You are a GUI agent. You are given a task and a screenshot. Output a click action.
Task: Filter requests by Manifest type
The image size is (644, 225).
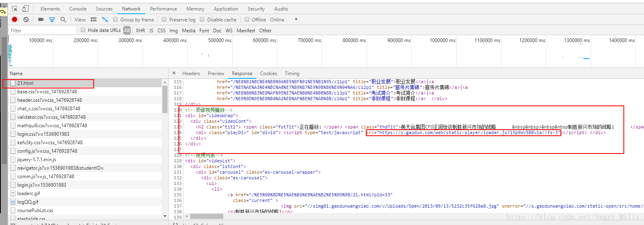246,30
